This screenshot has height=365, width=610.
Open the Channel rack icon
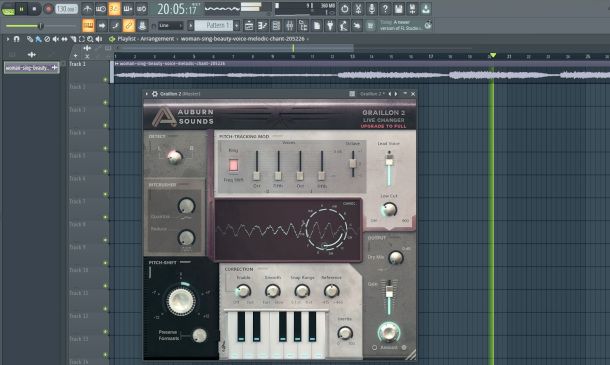[x=276, y=26]
